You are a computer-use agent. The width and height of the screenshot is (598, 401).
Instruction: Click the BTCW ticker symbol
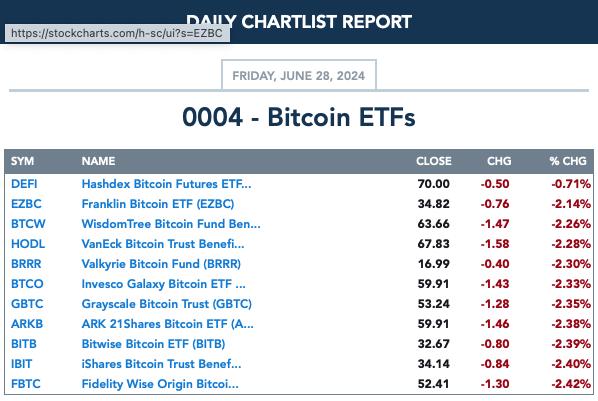[x=28, y=224]
